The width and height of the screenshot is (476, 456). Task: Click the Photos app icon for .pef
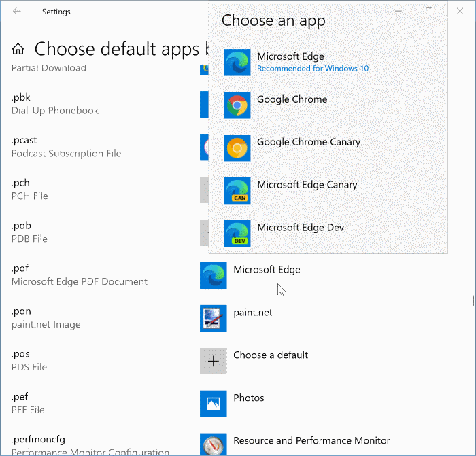point(213,404)
